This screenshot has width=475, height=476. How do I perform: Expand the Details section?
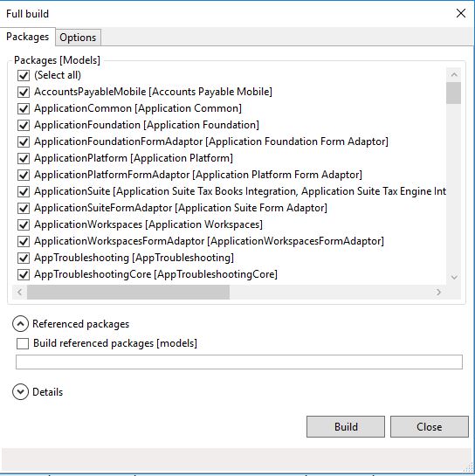tap(20, 392)
